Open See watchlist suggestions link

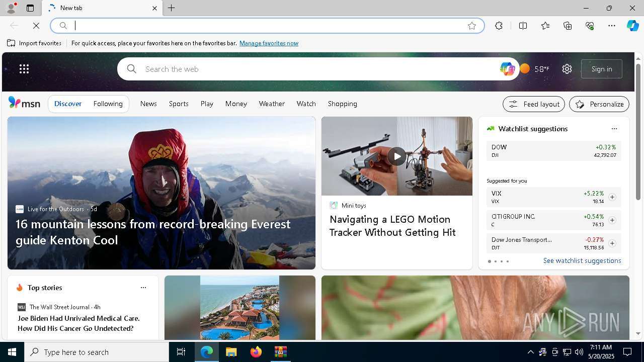pos(582,260)
